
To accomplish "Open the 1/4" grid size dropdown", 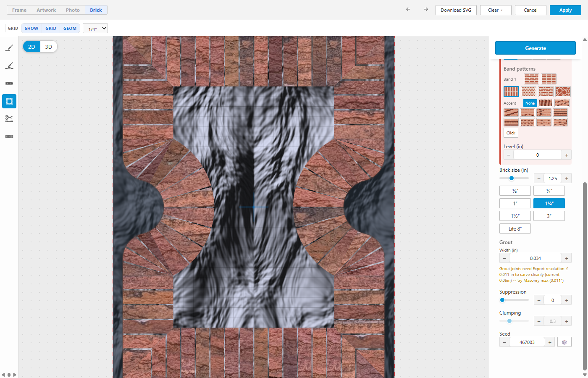I will (x=95, y=29).
